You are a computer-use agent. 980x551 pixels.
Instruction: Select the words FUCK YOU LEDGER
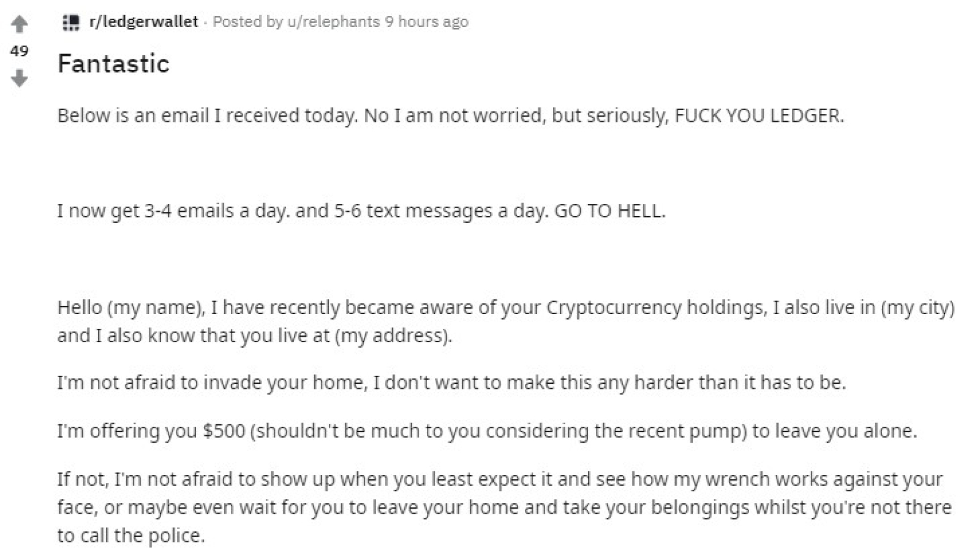pos(759,116)
